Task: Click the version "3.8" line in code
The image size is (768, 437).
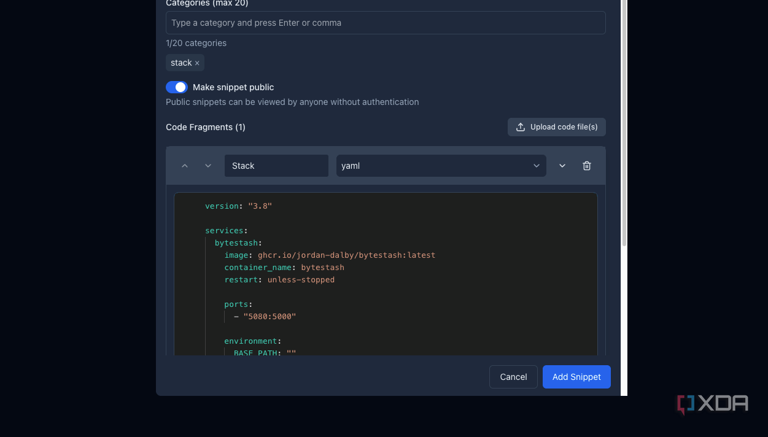Action: pos(238,206)
